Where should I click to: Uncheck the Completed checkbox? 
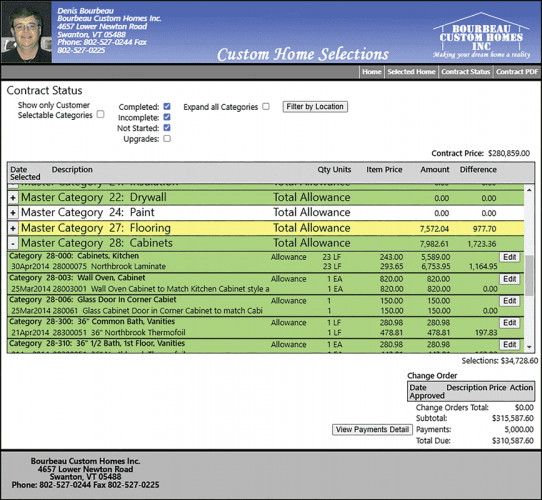[167, 107]
